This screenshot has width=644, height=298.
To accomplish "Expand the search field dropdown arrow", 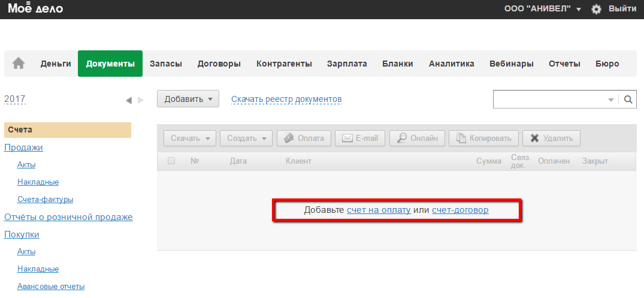I will coord(610,100).
